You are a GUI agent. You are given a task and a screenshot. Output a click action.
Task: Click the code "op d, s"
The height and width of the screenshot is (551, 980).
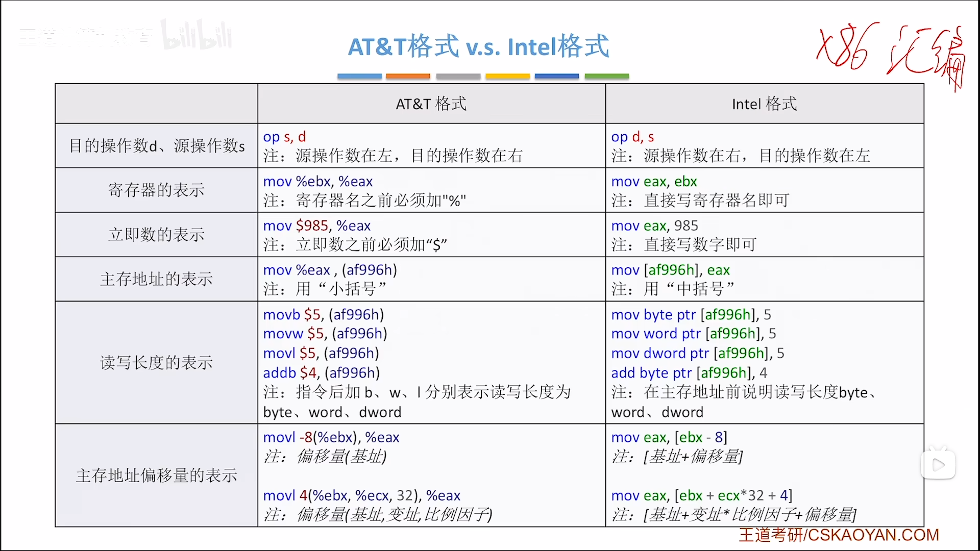(x=632, y=137)
